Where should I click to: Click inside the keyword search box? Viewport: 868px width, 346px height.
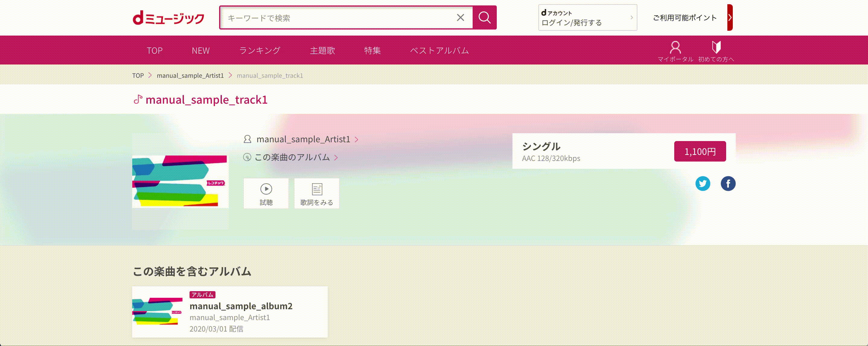point(337,17)
